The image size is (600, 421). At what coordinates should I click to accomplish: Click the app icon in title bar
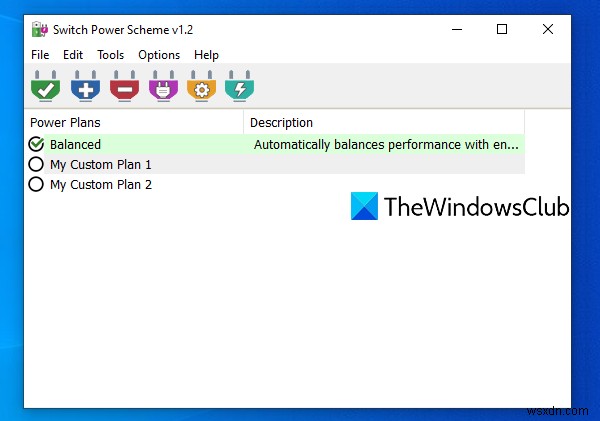pyautogui.click(x=39, y=29)
